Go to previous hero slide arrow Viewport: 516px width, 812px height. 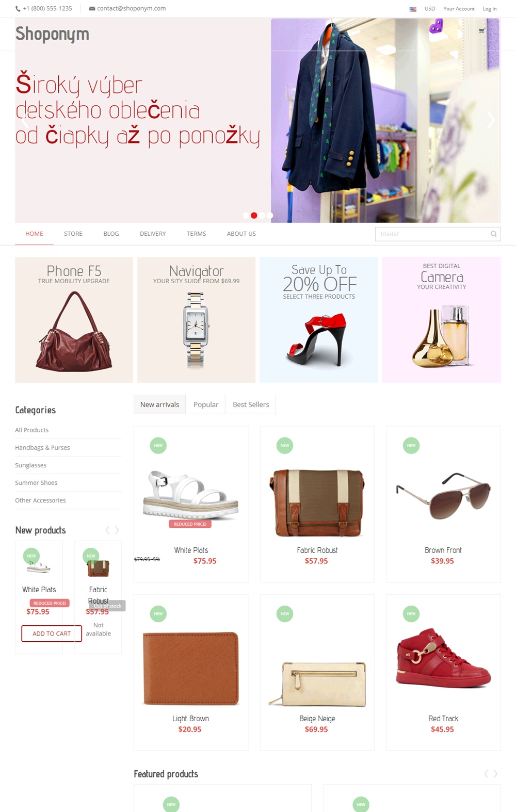tap(24, 120)
